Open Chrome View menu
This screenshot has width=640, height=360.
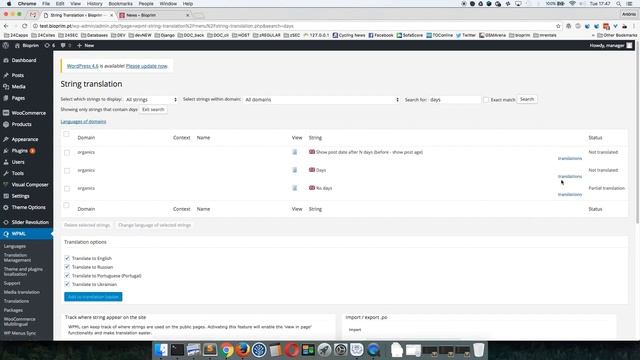76,4
